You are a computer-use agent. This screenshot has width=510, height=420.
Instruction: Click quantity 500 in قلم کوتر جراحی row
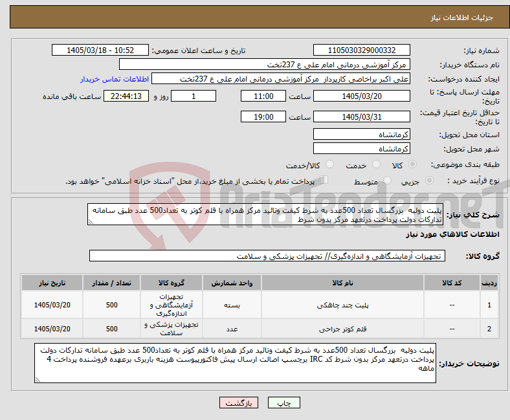pos(111,329)
